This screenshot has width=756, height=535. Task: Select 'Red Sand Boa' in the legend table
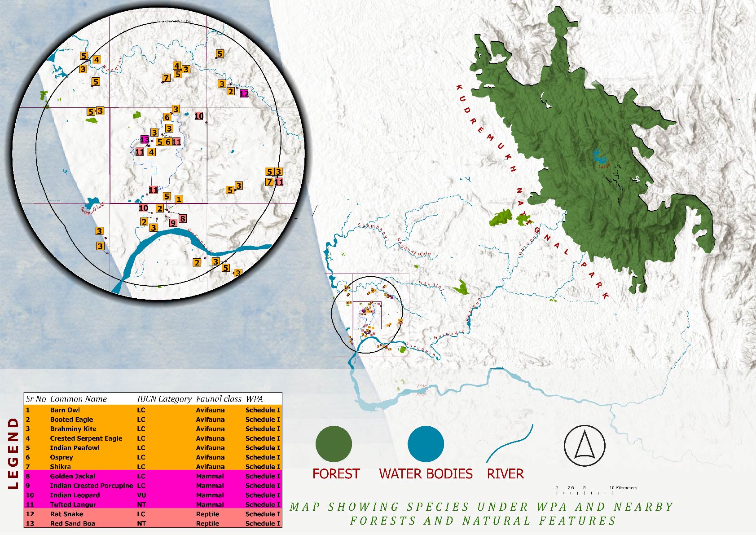(x=72, y=523)
